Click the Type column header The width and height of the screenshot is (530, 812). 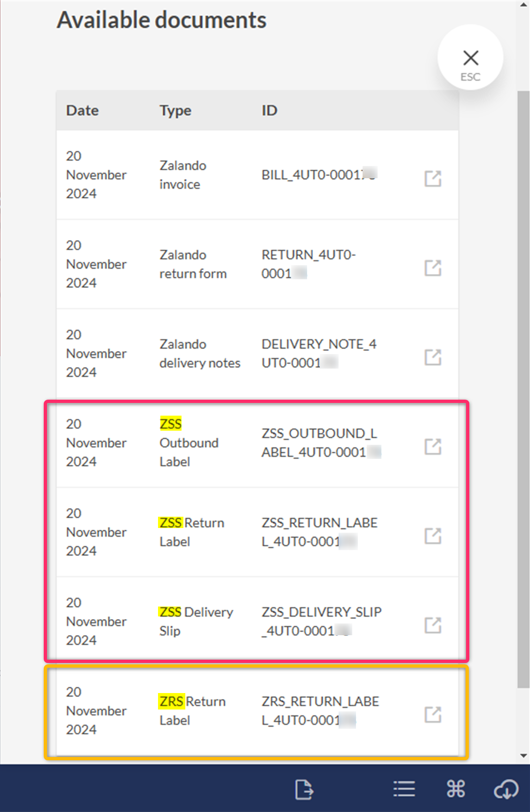pyautogui.click(x=175, y=110)
